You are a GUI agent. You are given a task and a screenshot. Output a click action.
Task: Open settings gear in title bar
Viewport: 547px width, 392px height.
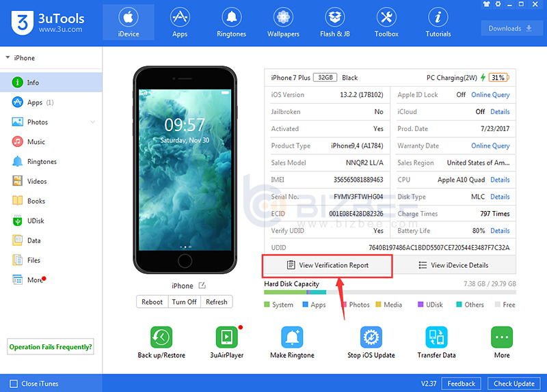(x=498, y=4)
